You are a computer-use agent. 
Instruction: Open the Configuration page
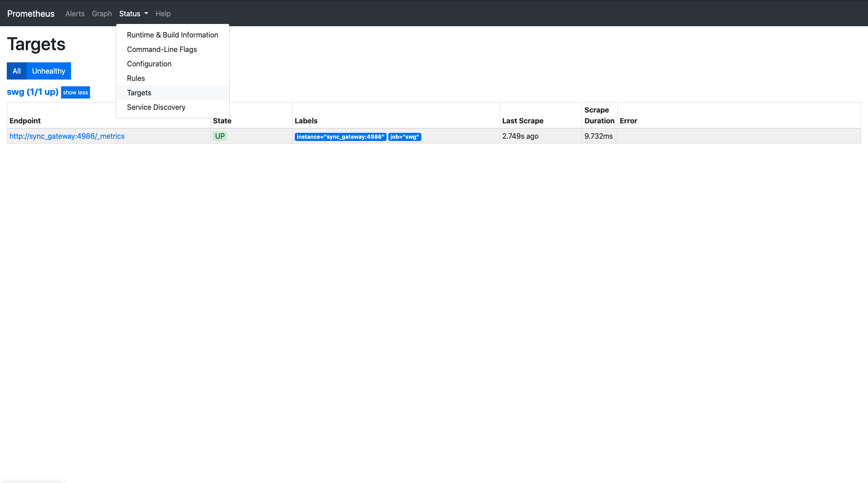(x=149, y=64)
